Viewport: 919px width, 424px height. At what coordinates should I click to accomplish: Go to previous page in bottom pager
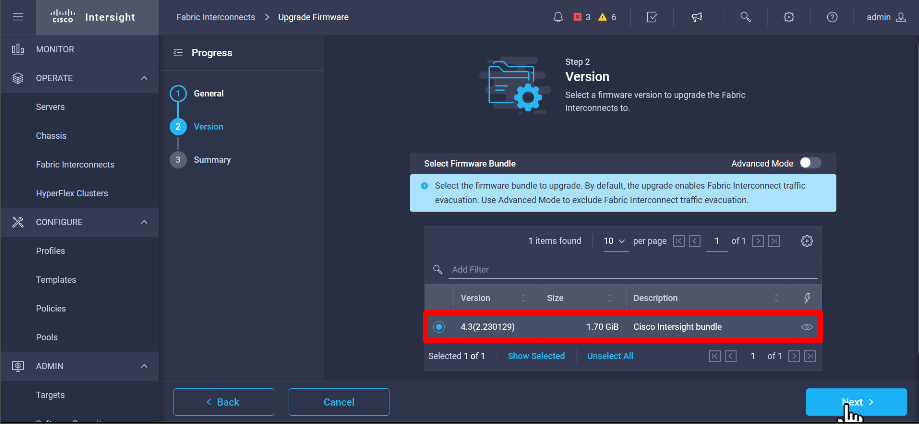pos(730,356)
